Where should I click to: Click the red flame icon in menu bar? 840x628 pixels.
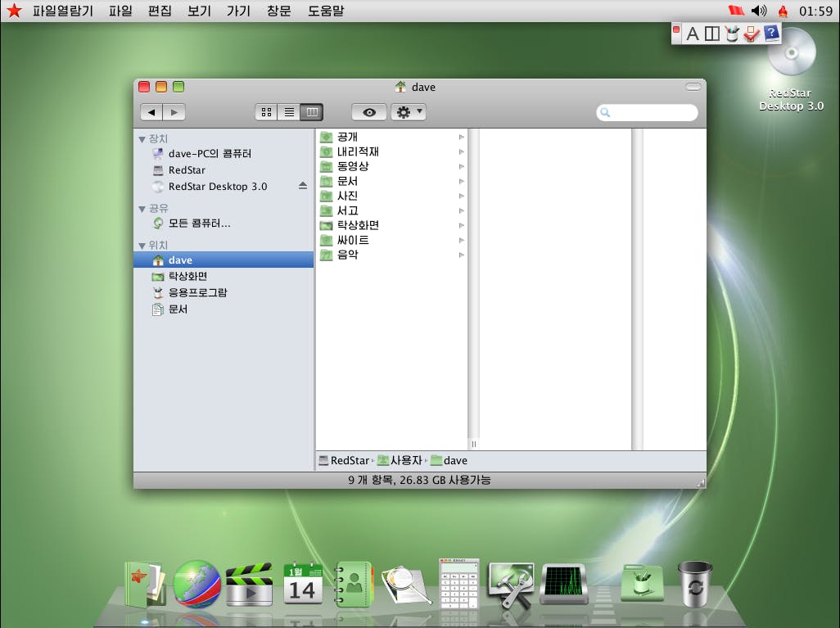pyautogui.click(x=783, y=11)
